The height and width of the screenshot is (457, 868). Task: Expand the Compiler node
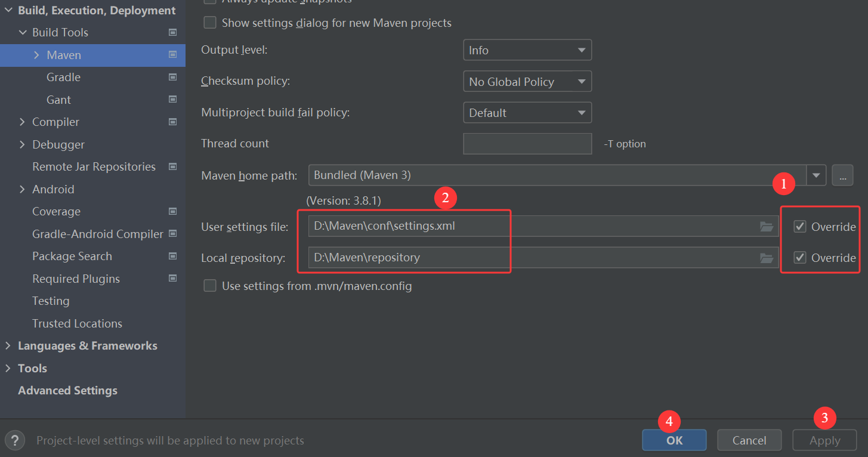[23, 122]
